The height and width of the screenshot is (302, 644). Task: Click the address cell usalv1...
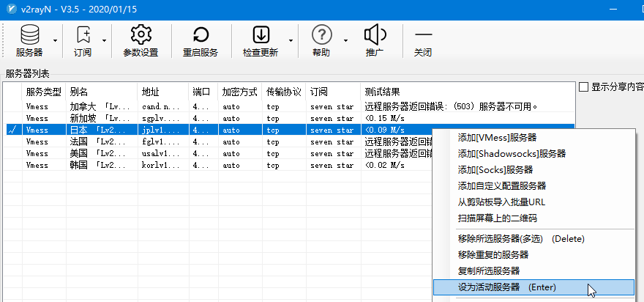[160, 153]
